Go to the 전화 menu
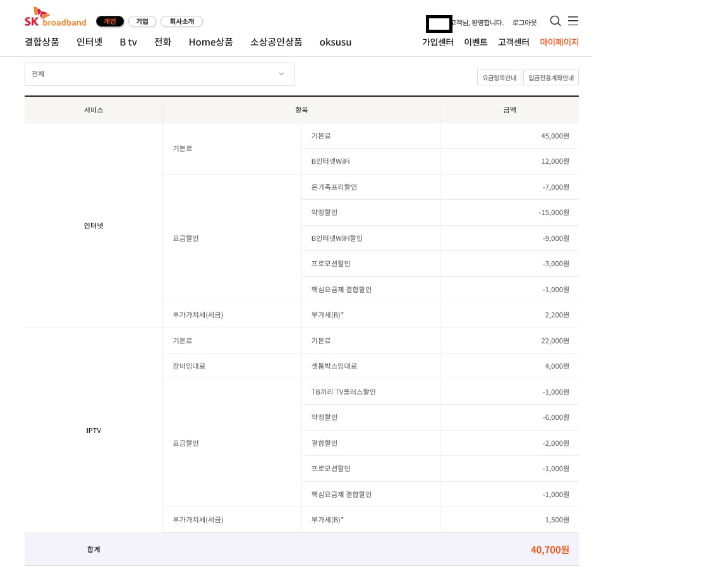 pyautogui.click(x=162, y=42)
